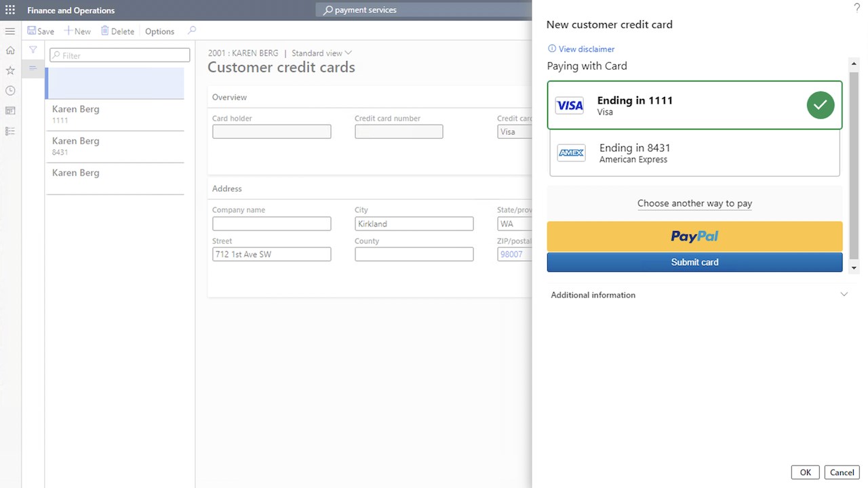The image size is (868, 488).
Task: Click the Cancel button
Action: tap(842, 472)
